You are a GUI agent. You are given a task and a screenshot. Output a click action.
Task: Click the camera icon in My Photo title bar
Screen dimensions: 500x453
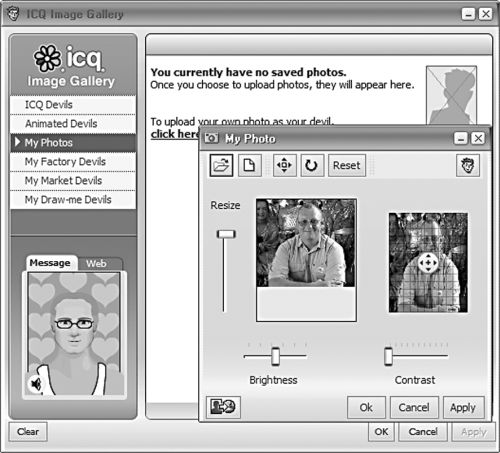click(x=211, y=138)
